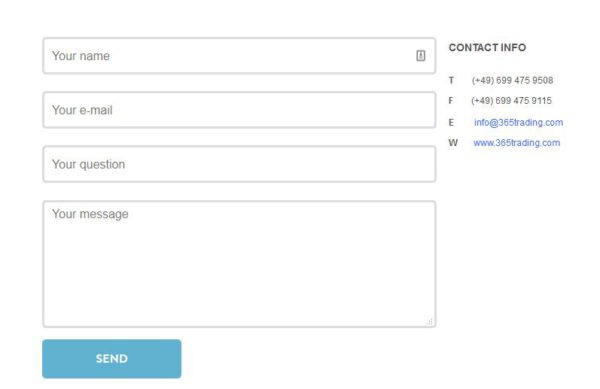Click into the Your e-mail field
The image size is (600, 389).
[x=239, y=110]
